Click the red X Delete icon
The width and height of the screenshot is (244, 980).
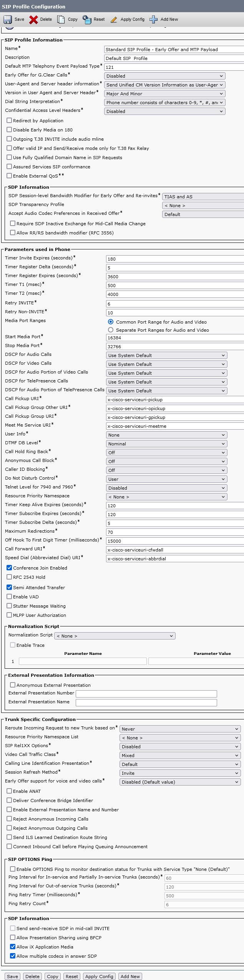(x=34, y=20)
